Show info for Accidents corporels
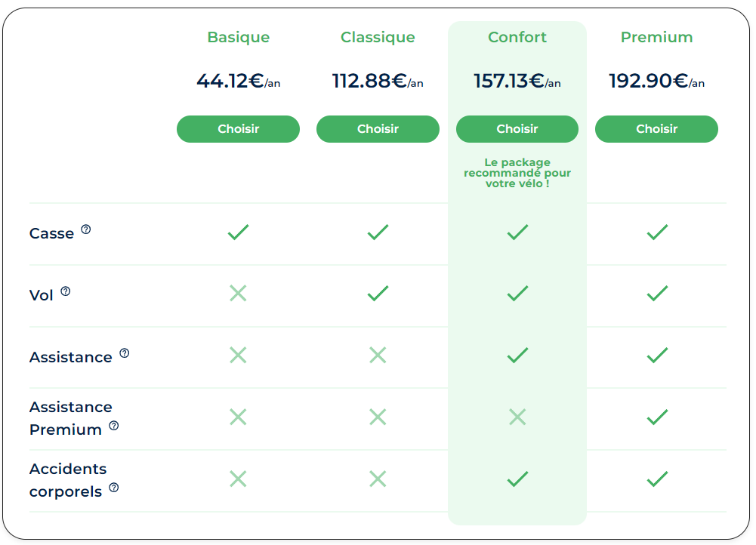The width and height of the screenshot is (756, 545). (114, 488)
